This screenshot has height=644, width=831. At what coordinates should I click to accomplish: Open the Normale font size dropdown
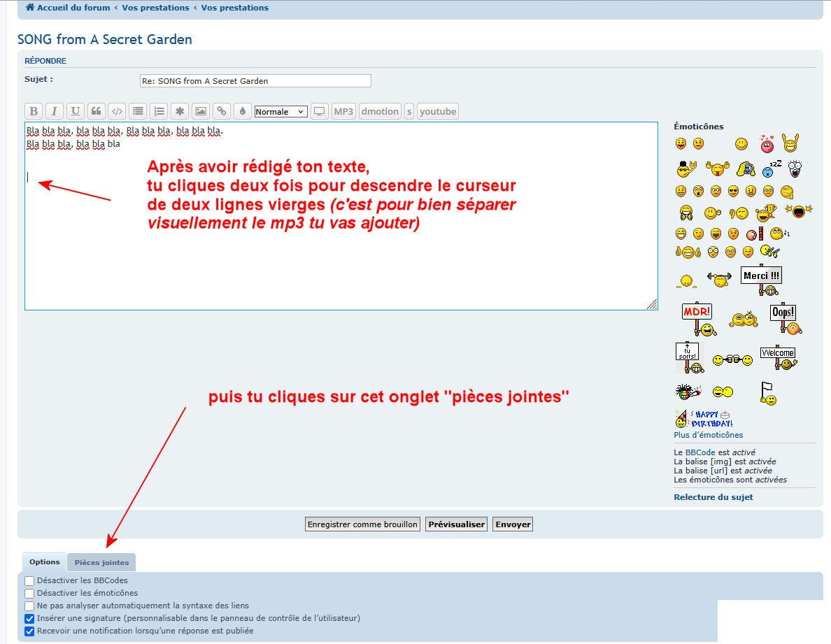(x=280, y=112)
